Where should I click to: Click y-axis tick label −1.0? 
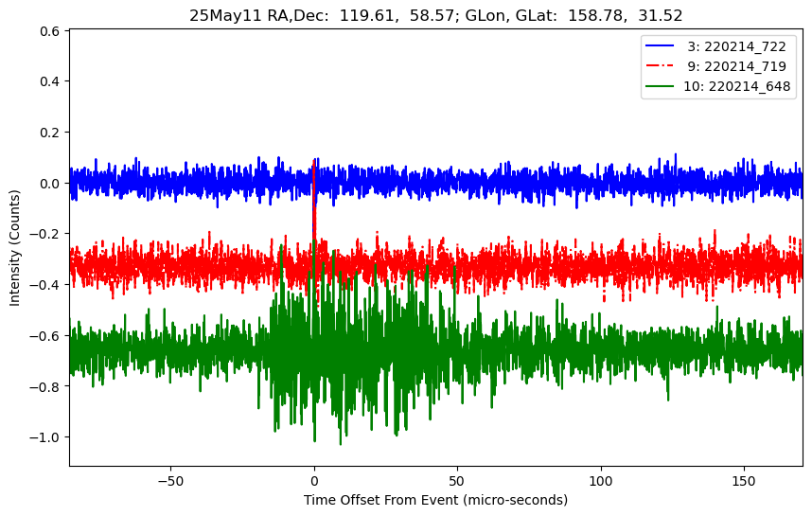point(45,437)
